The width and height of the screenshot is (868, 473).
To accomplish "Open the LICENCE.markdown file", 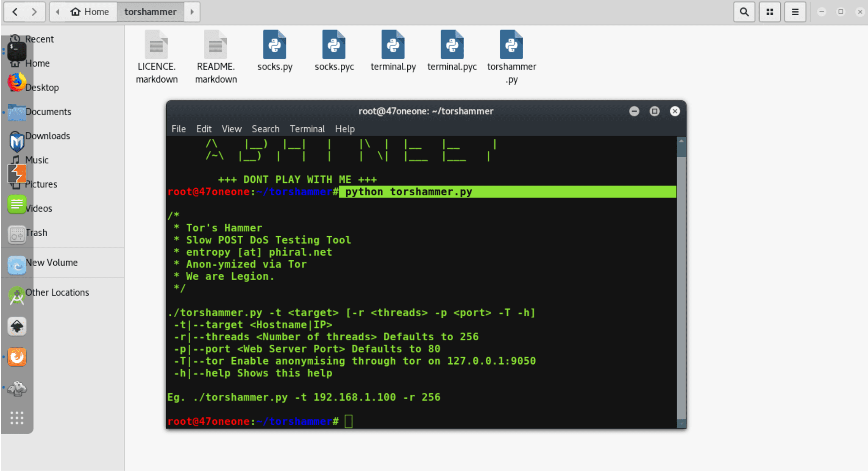I will click(156, 57).
